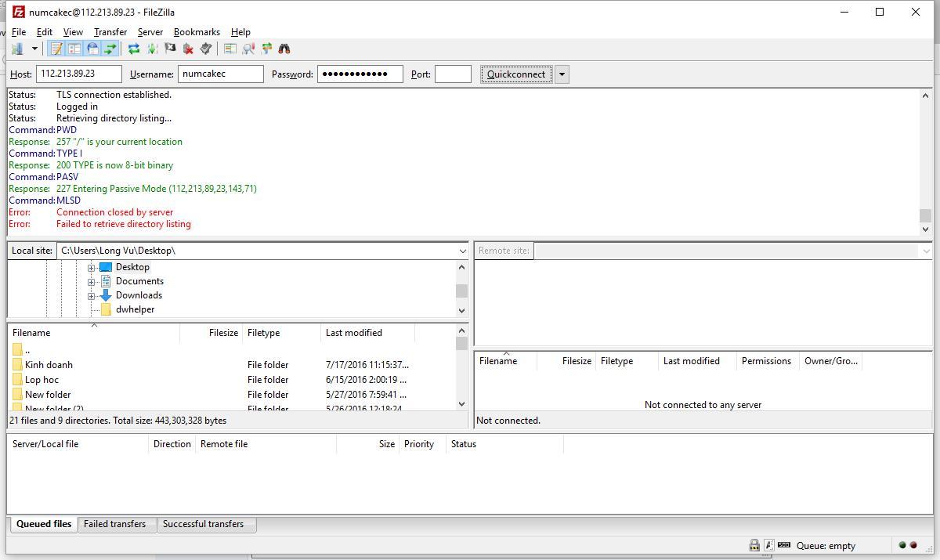Switch to the Failed transfers tab
Viewport: 940px width, 560px height.
point(115,524)
